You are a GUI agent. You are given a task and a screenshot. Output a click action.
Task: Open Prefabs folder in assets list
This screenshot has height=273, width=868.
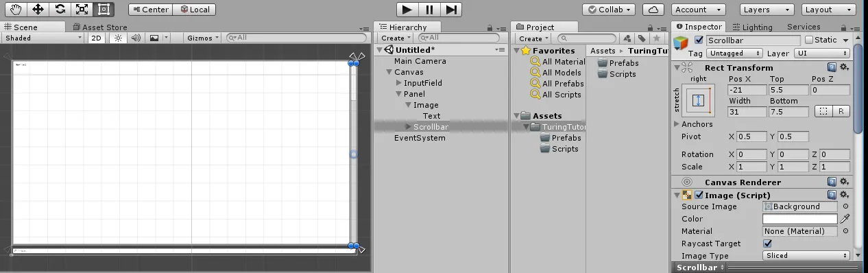[x=618, y=63]
